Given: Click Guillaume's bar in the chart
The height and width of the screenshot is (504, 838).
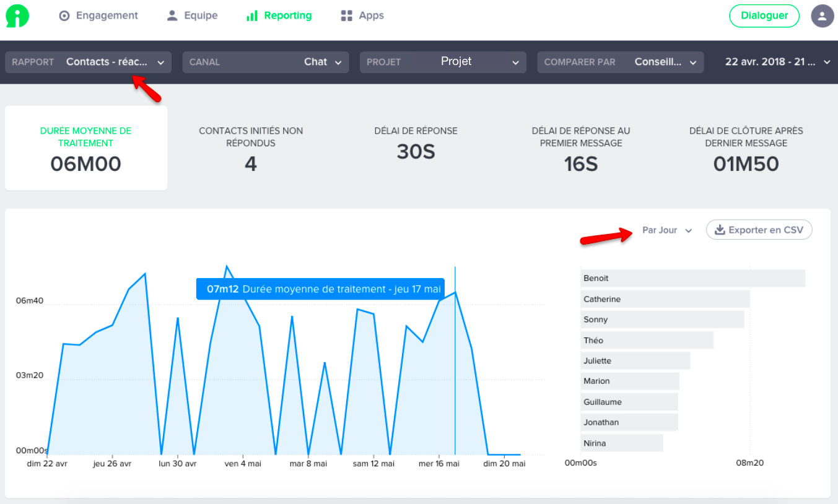Looking at the screenshot, I should point(629,402).
